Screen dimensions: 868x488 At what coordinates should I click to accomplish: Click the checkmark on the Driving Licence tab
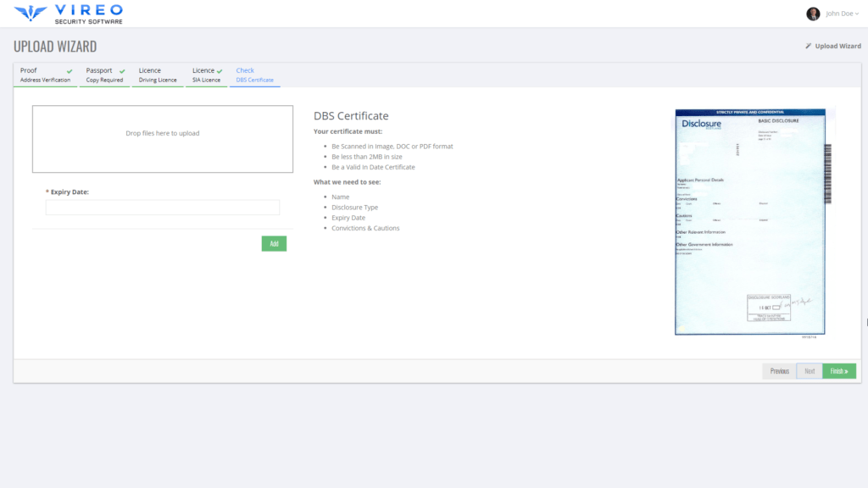180,70
